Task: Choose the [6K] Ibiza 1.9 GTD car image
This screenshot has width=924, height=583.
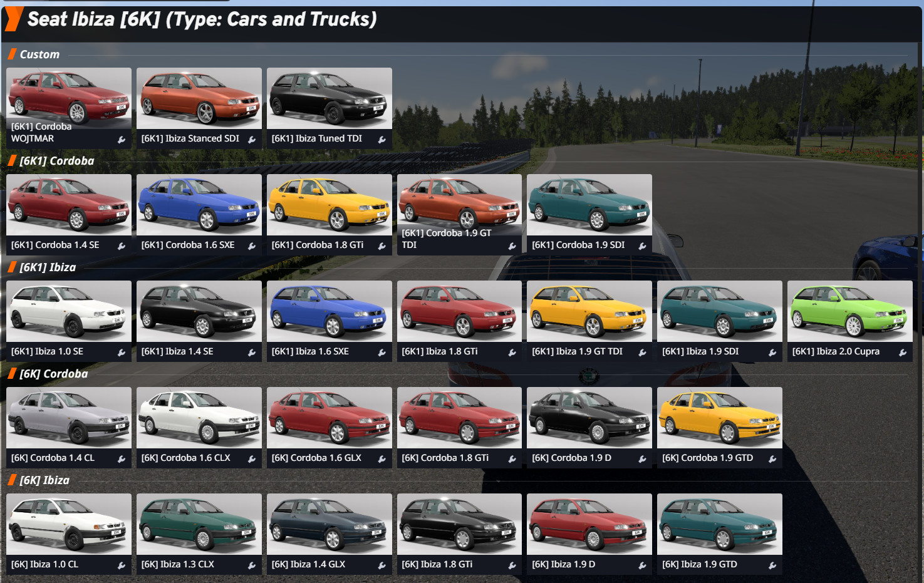Action: (720, 524)
